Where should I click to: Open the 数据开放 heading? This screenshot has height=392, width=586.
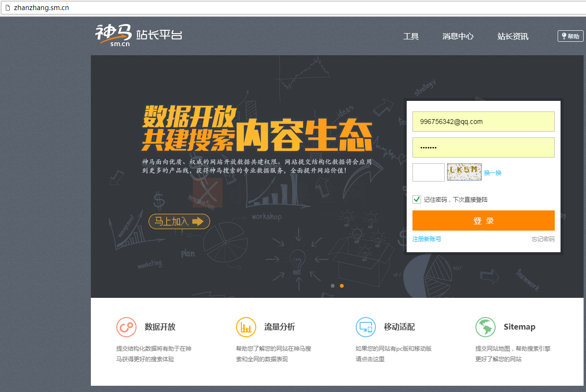tap(160, 327)
